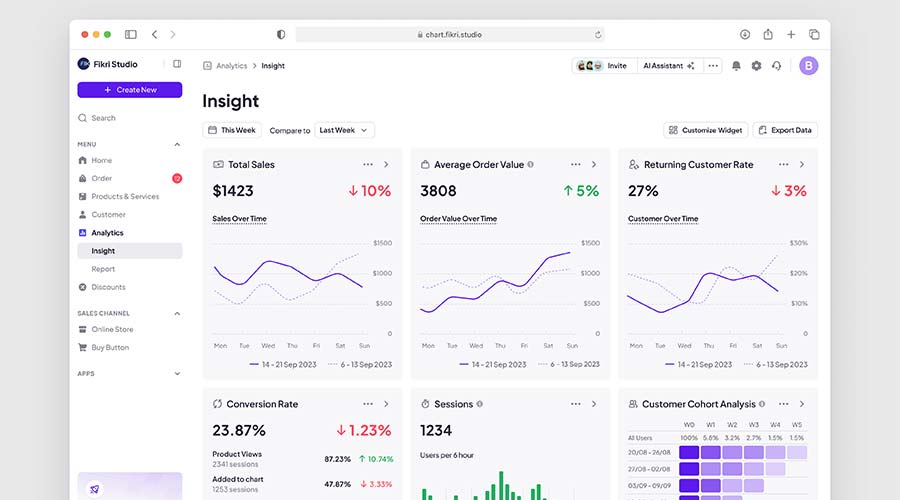Click the support headset icon

pos(777,66)
